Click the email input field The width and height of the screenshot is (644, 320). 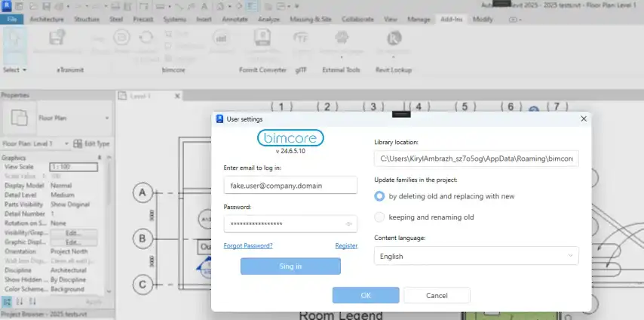click(x=290, y=185)
